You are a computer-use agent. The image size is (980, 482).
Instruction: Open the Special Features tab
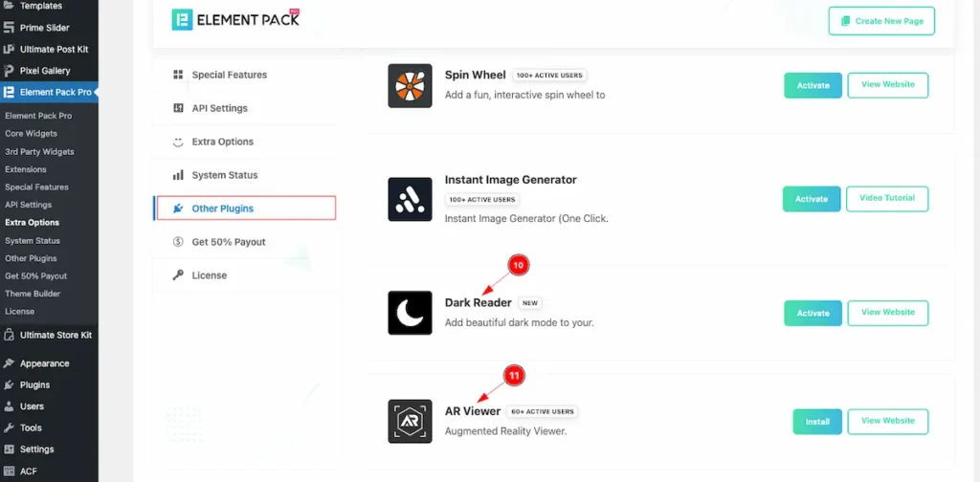point(229,75)
